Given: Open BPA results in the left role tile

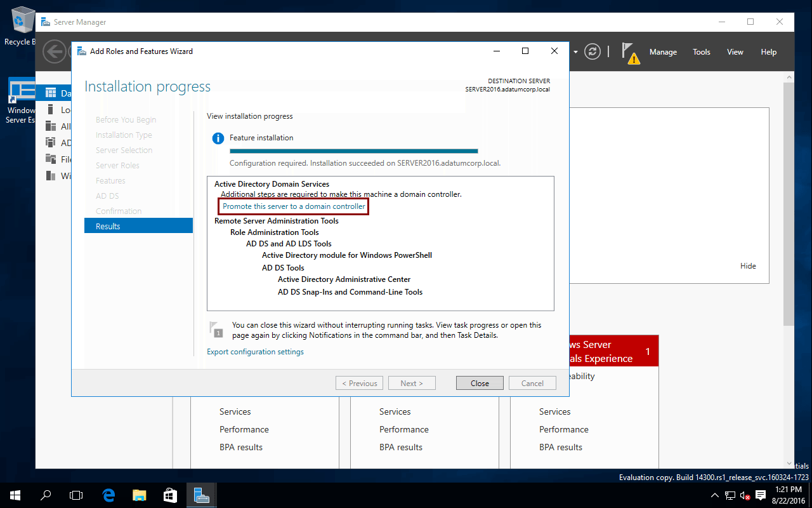Looking at the screenshot, I should [241, 447].
